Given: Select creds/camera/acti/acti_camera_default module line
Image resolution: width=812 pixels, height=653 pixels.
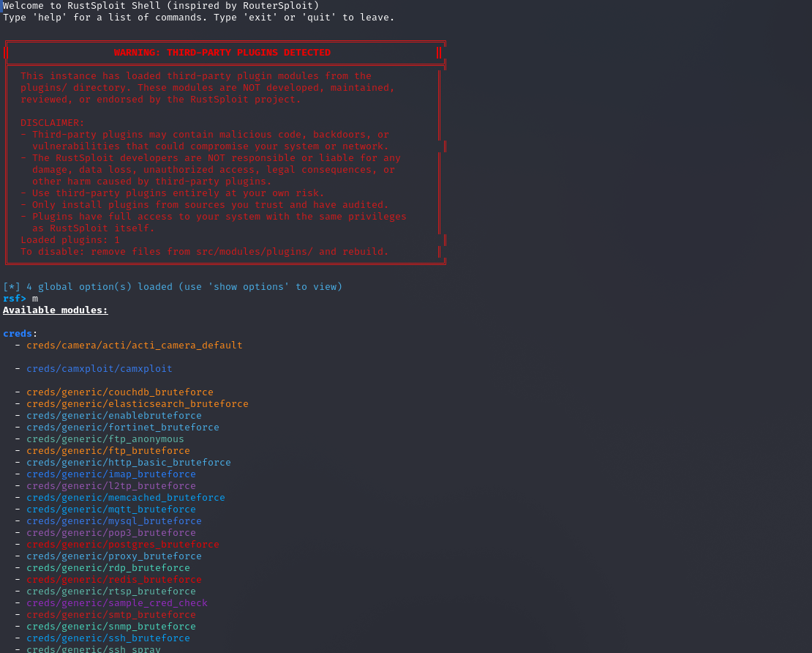Looking at the screenshot, I should pos(135,345).
